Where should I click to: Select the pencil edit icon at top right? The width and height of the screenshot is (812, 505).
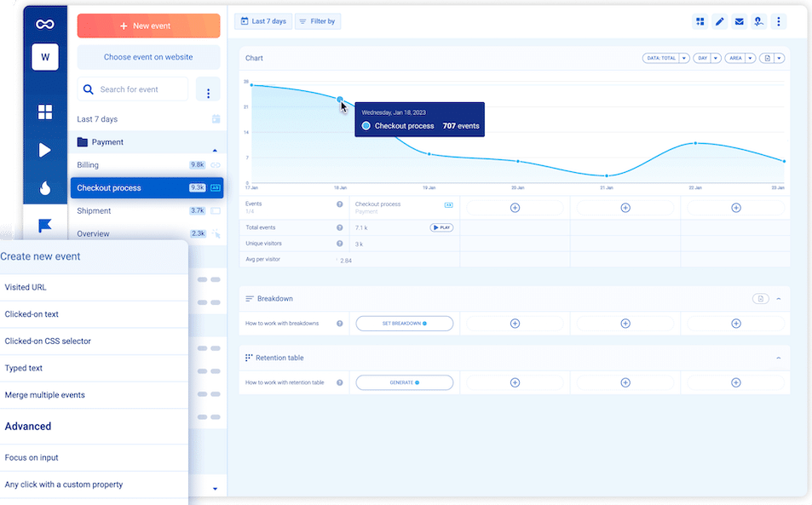point(718,21)
